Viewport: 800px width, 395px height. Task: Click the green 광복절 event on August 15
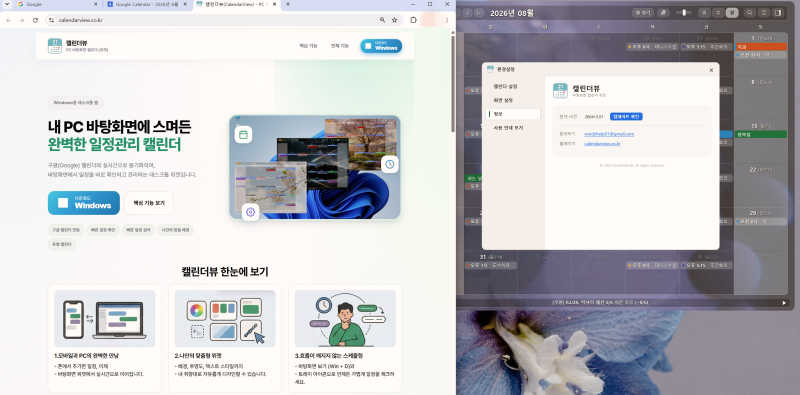point(761,134)
